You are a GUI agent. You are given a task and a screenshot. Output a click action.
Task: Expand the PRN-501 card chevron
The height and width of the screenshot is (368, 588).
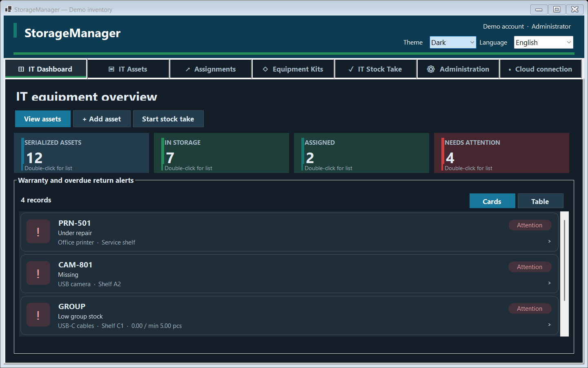pos(549,241)
